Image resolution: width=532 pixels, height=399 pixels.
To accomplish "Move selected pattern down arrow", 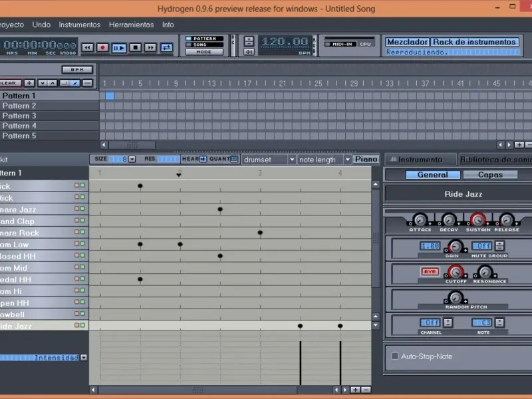I will (x=43, y=82).
